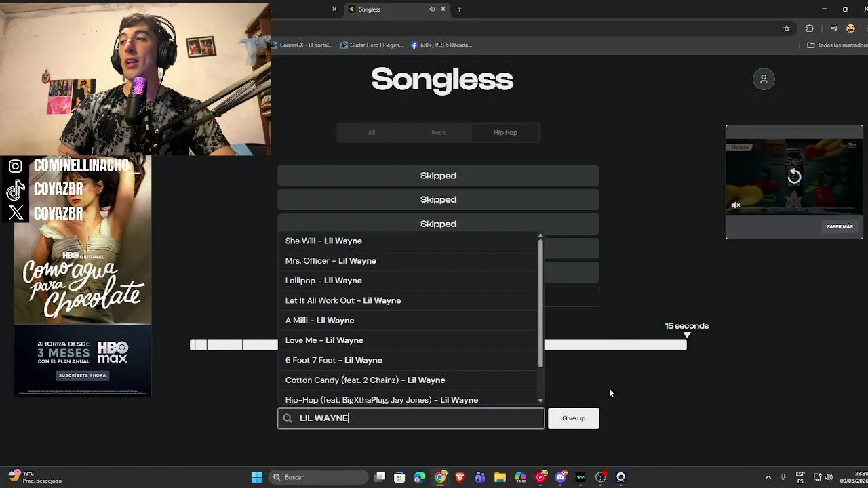
Task: Click the suggestion list scrollbar thumb
Action: pos(540,303)
